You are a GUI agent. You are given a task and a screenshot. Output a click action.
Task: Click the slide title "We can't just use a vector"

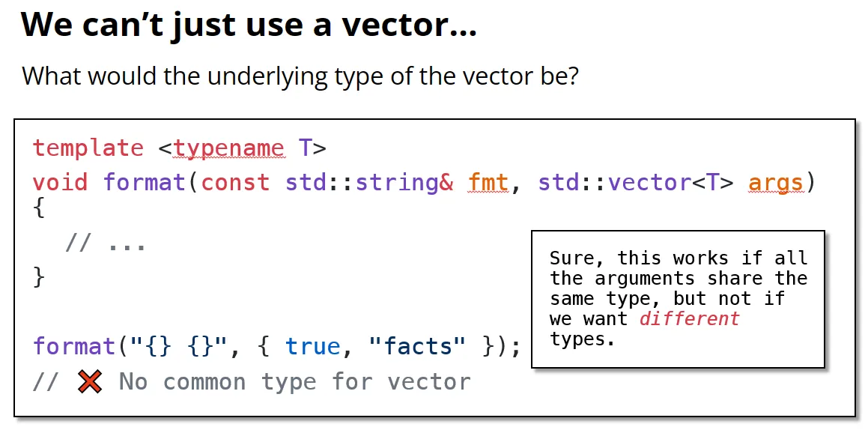click(x=249, y=25)
